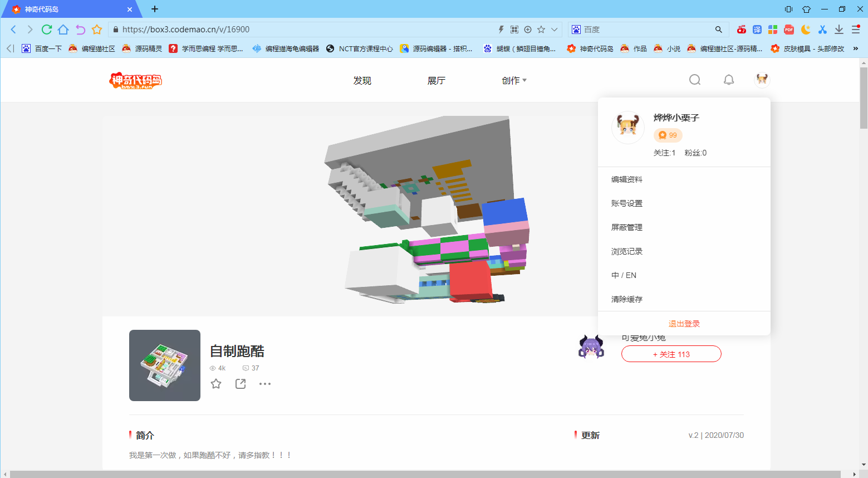This screenshot has width=868, height=478.
Task: Open the 小说 bookmark
Action: [x=667, y=48]
